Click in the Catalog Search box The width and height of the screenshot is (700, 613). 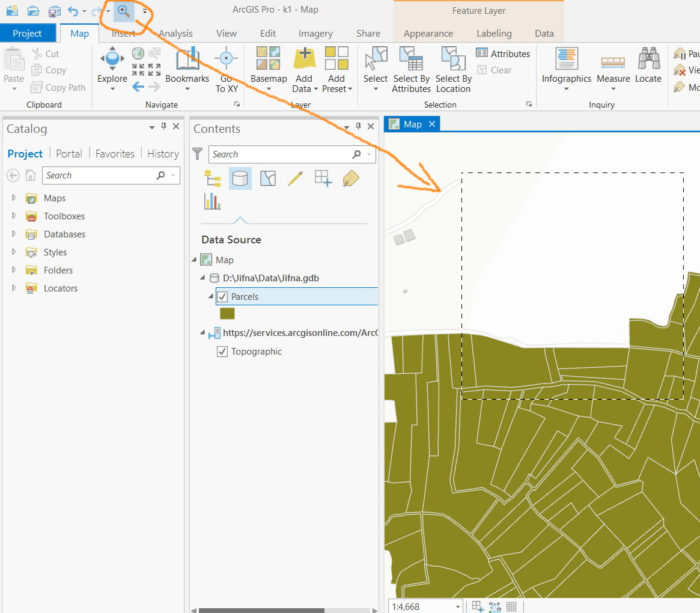111,175
